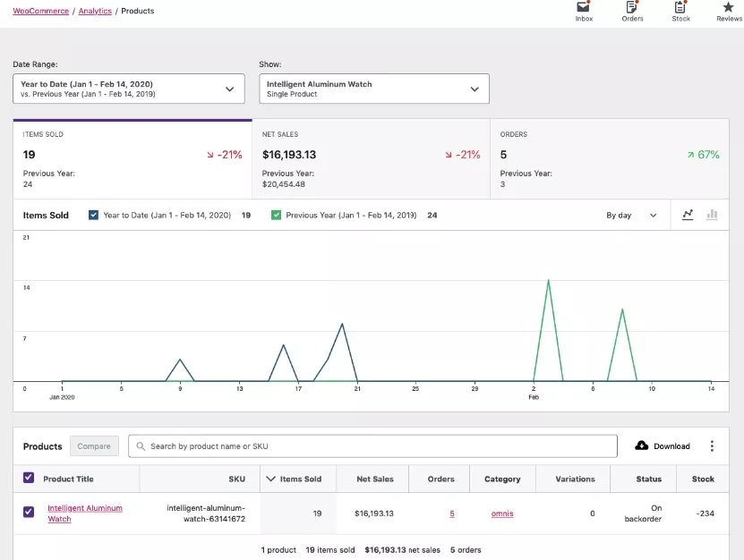
Task: Click the product search input field
Action: tap(358, 445)
